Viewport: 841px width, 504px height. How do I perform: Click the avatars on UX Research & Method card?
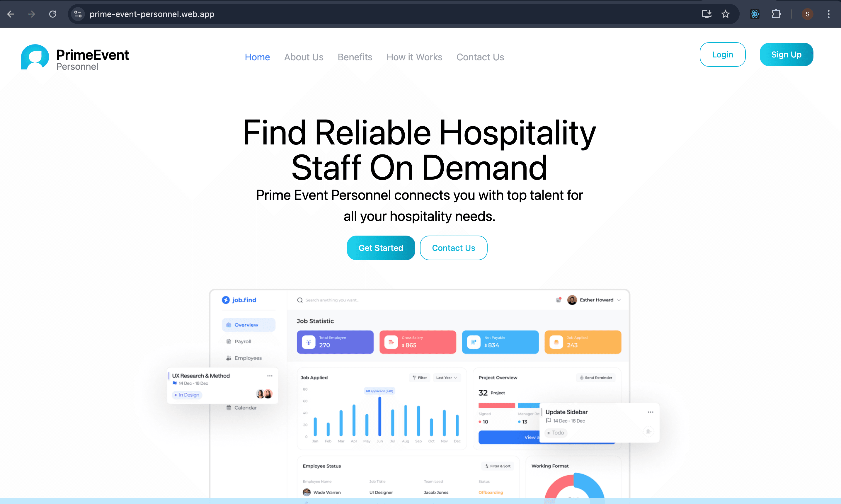pos(264,394)
